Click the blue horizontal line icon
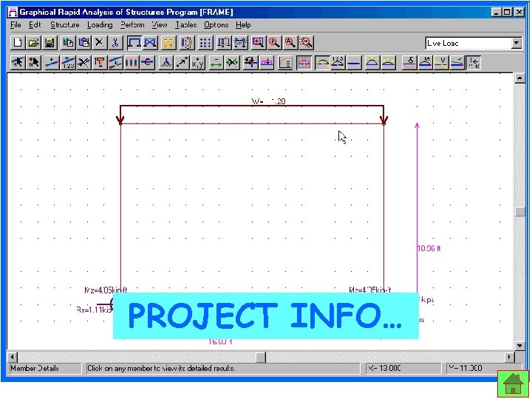Image resolution: width=532 pixels, height=399 pixels. click(354, 63)
